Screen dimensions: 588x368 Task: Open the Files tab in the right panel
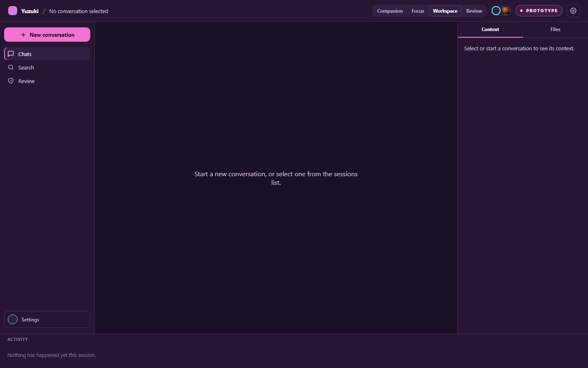point(555,29)
